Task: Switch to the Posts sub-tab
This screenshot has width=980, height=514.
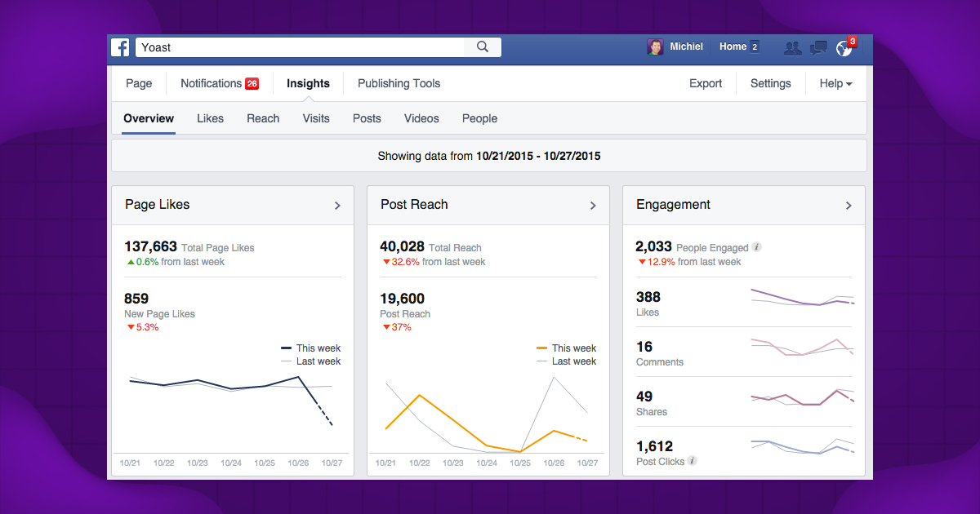Action: pos(367,118)
